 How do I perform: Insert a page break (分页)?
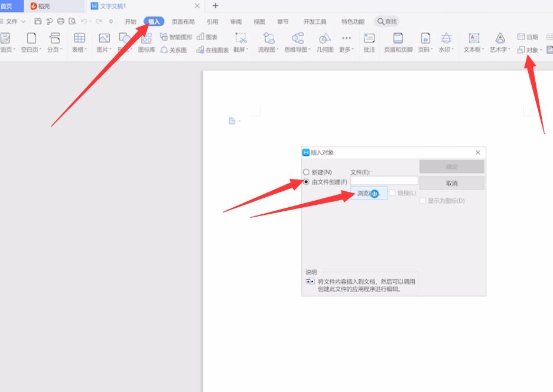point(55,43)
